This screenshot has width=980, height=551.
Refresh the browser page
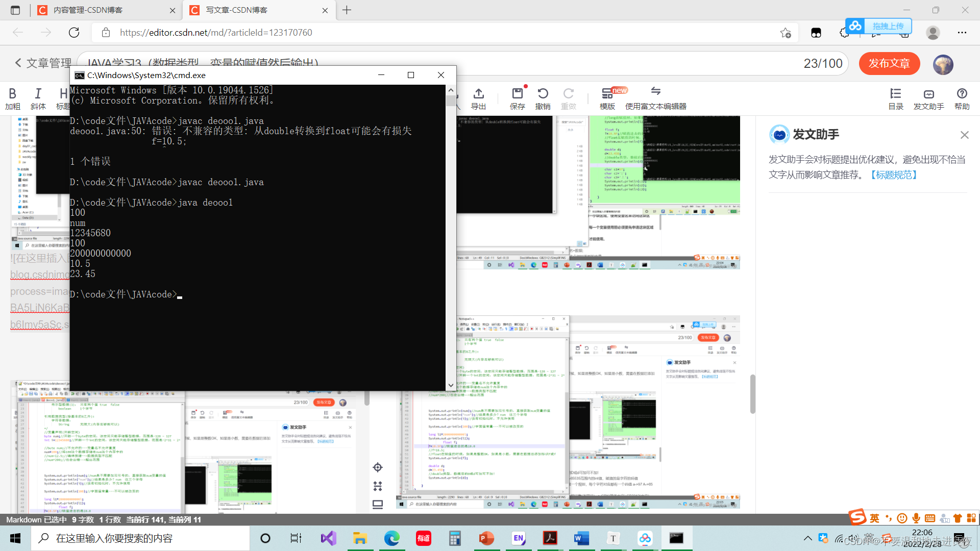(x=74, y=33)
